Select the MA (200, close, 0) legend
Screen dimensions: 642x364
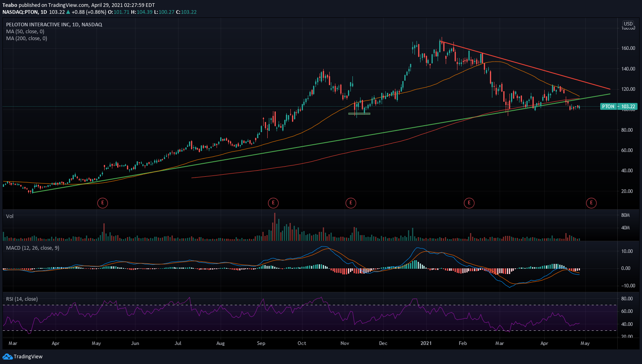[x=26, y=39]
